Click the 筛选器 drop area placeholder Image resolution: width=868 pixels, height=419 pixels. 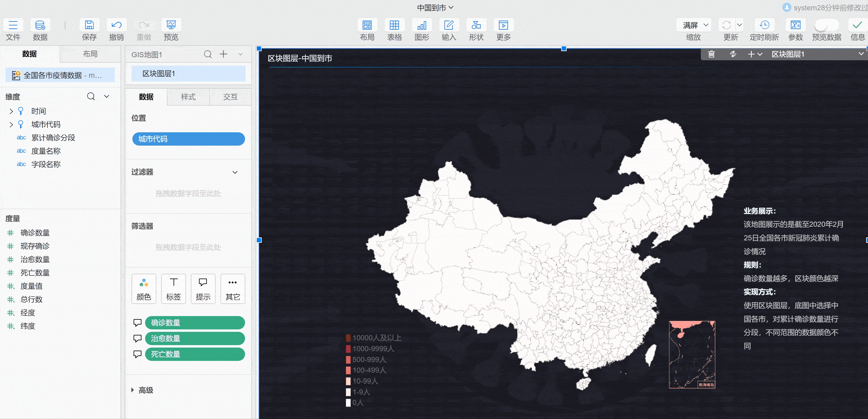point(188,247)
